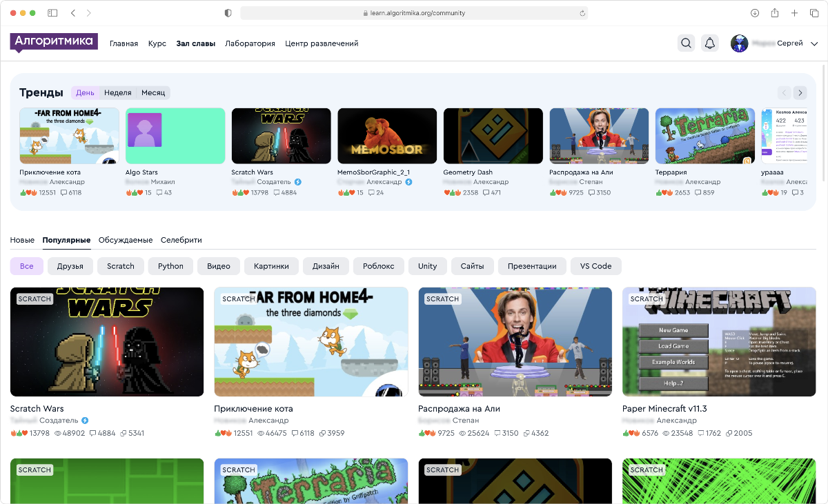Select the Python filter button
This screenshot has width=828, height=504.
click(170, 266)
